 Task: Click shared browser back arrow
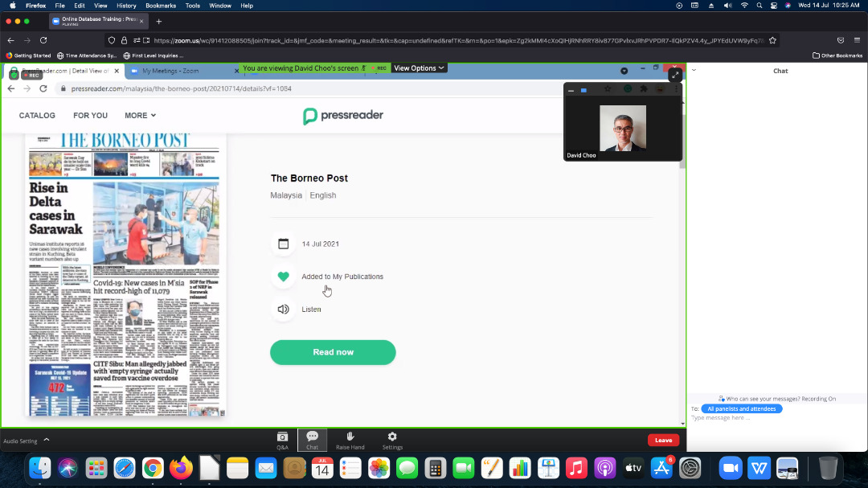click(x=11, y=88)
